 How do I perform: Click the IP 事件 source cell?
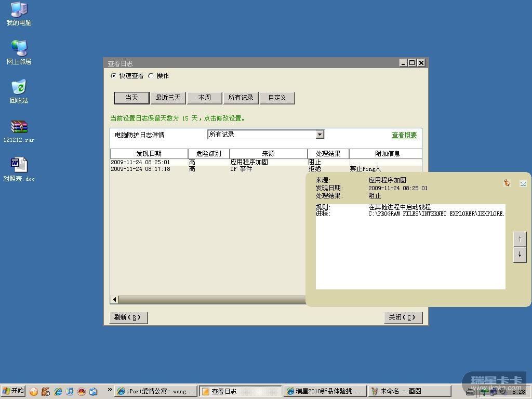point(241,169)
